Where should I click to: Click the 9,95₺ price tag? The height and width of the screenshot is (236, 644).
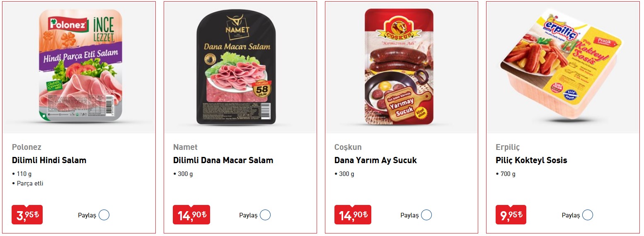pyautogui.click(x=511, y=215)
